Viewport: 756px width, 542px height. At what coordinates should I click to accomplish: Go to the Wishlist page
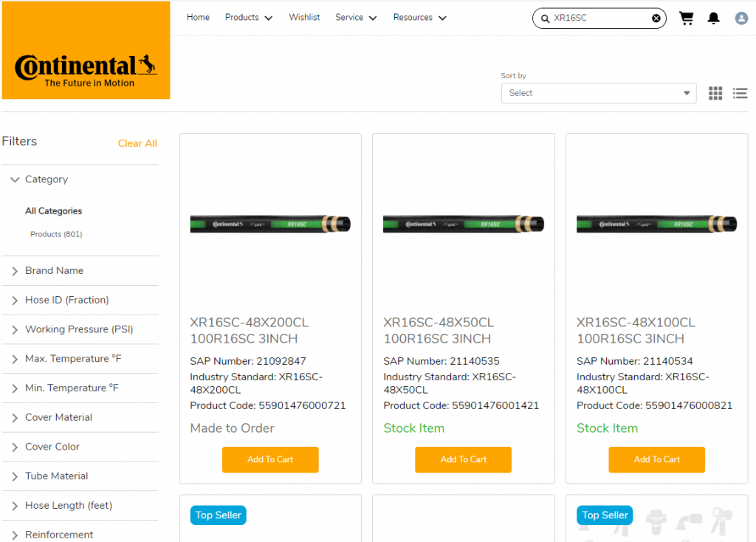tap(304, 18)
